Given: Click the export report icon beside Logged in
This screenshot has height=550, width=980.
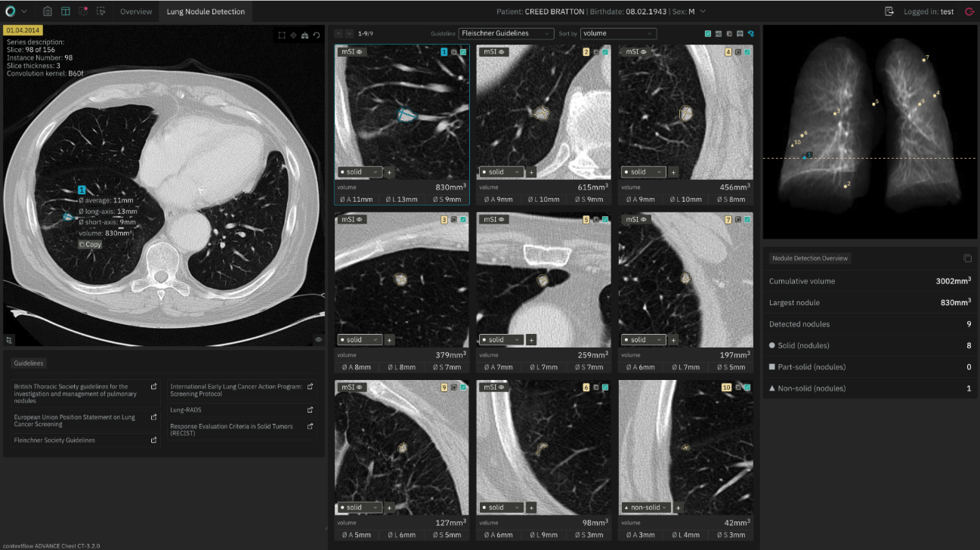Looking at the screenshot, I should (889, 12).
